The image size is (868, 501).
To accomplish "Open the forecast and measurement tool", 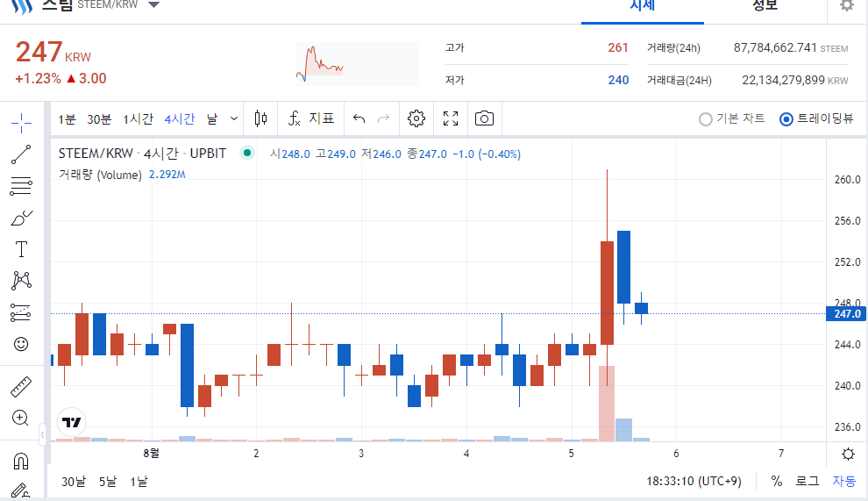I will point(21,312).
